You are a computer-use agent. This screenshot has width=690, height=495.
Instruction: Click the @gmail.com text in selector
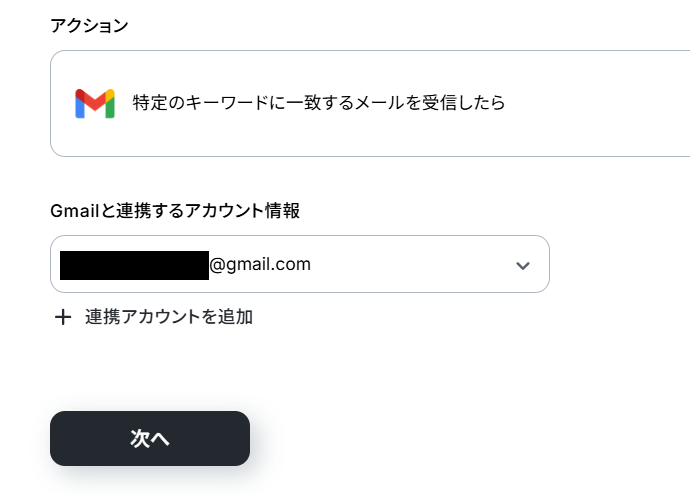coord(260,264)
